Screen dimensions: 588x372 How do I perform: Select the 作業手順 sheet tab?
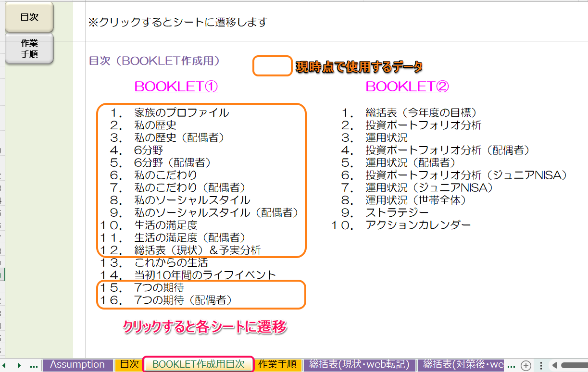tap(277, 365)
